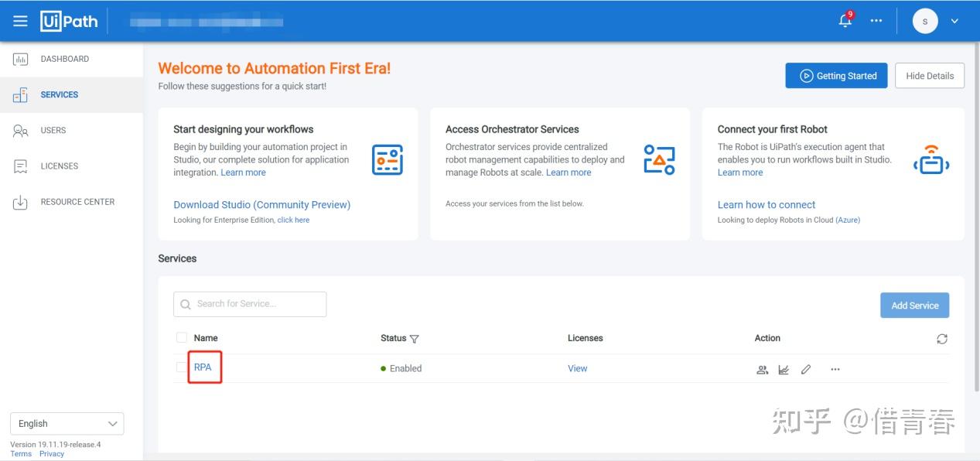Click the Action column header
This screenshot has width=980, height=461.
click(767, 338)
